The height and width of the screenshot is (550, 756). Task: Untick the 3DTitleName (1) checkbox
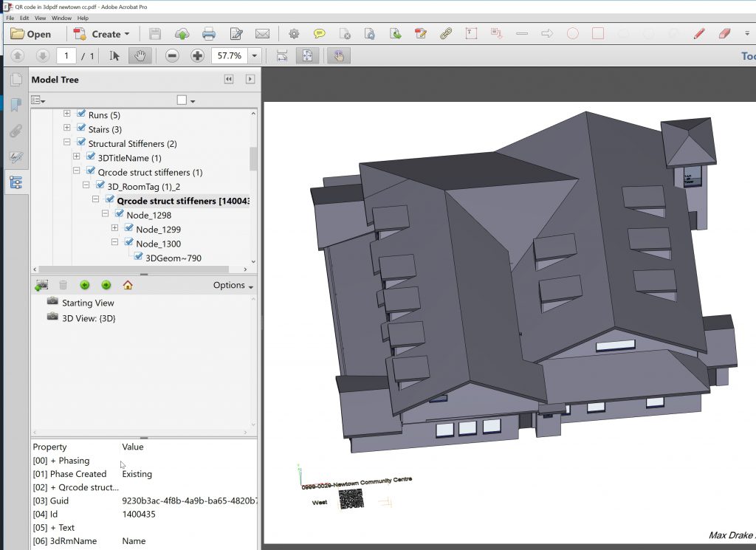[91, 157]
